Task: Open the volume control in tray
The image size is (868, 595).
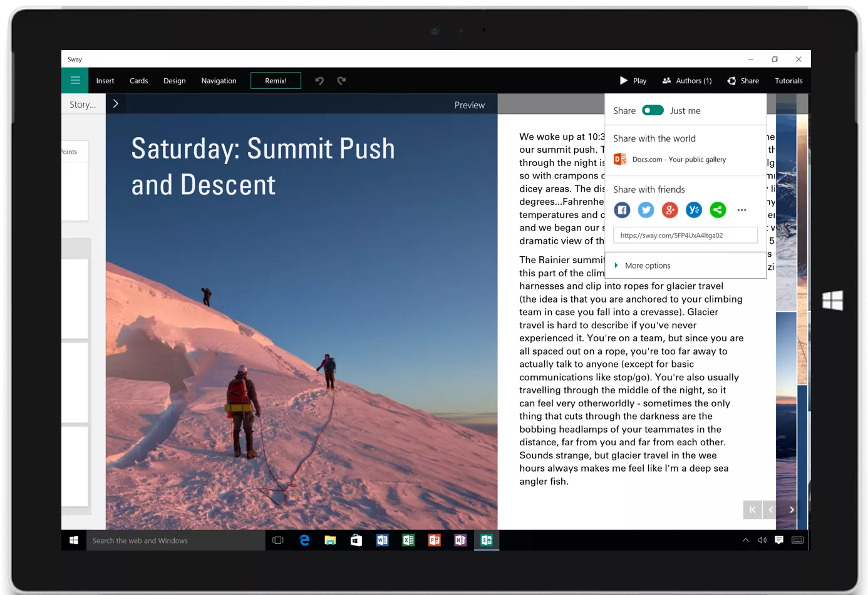Action: (x=762, y=540)
